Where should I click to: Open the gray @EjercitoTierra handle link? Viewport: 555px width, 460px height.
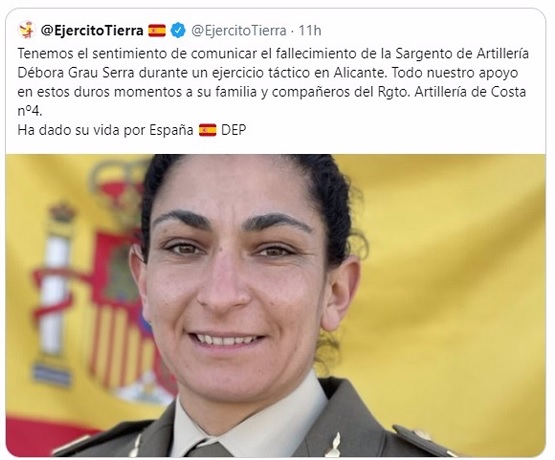[x=239, y=31]
